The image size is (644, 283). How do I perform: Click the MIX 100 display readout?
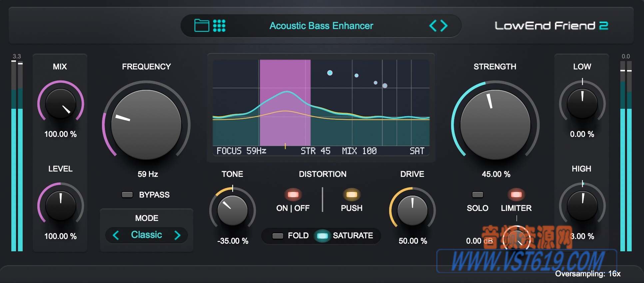click(359, 151)
